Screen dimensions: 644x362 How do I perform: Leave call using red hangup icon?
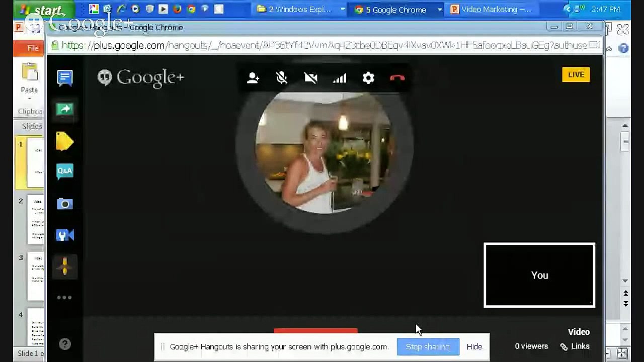click(397, 78)
